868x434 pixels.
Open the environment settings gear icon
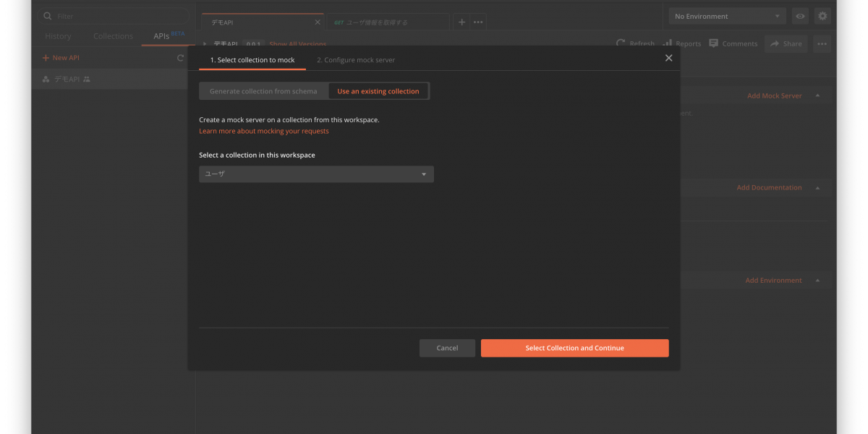click(x=822, y=16)
